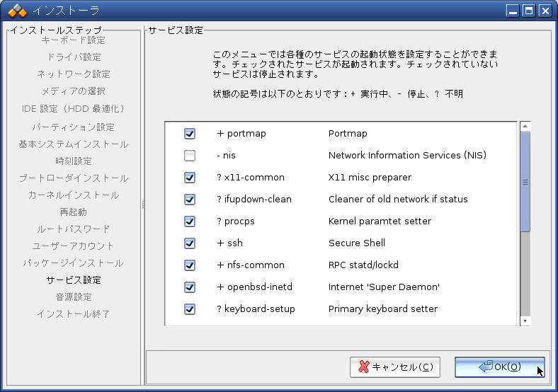The image size is (558, 392).
Task: Select the サービス設定 step in the sidebar
Action: click(x=74, y=280)
